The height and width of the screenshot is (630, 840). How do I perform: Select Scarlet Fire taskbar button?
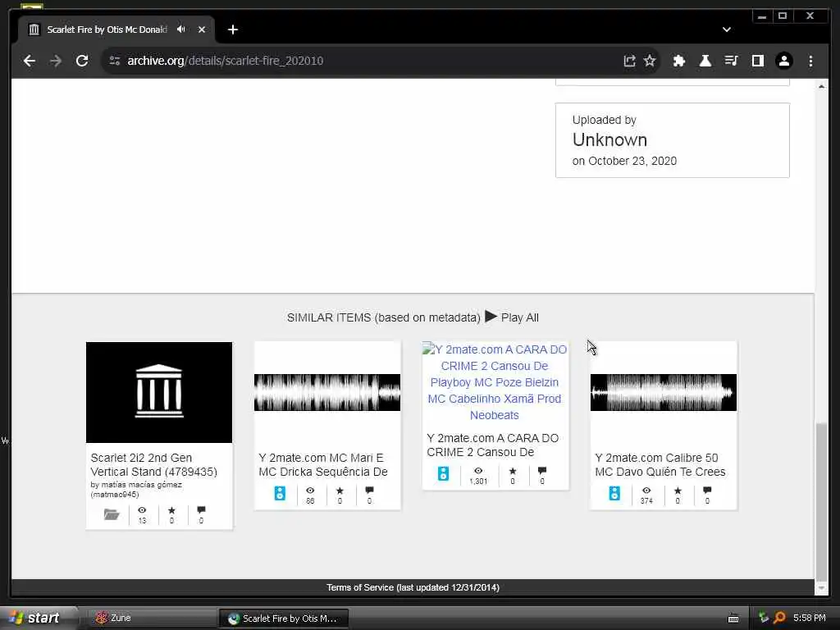click(x=284, y=619)
